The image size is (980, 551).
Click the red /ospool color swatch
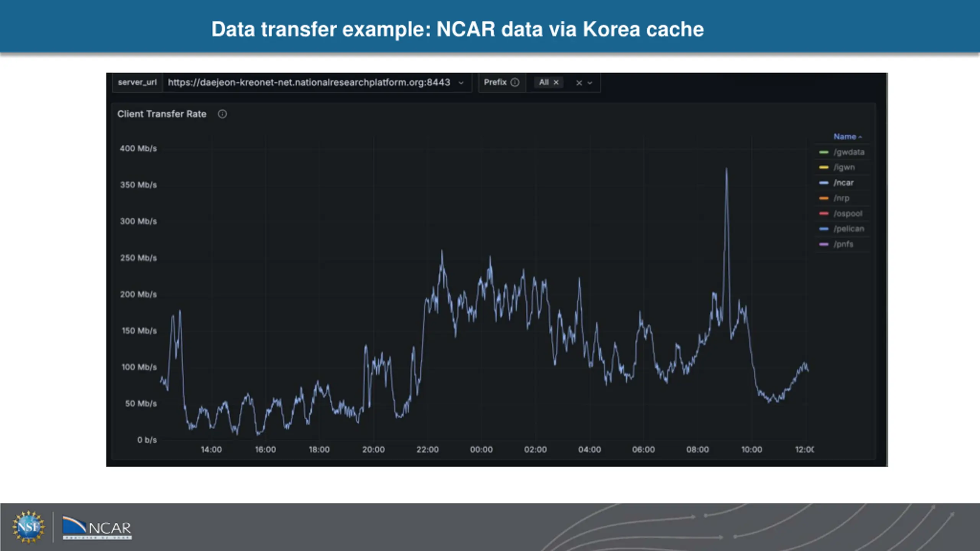coord(824,214)
